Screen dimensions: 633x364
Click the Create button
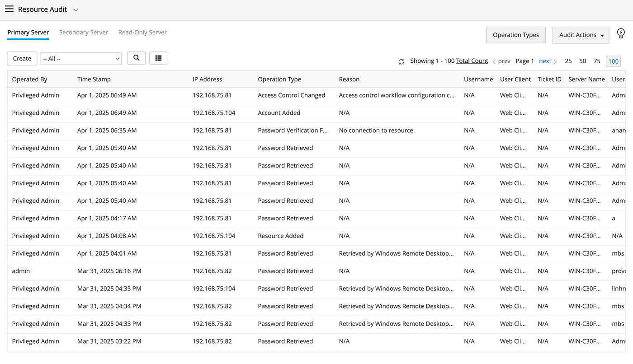click(x=22, y=59)
